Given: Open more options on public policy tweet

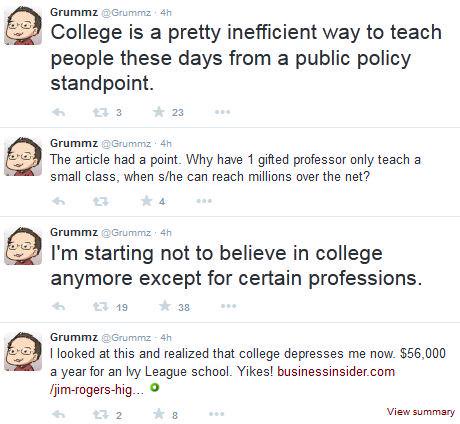Looking at the screenshot, I should pos(222,112).
